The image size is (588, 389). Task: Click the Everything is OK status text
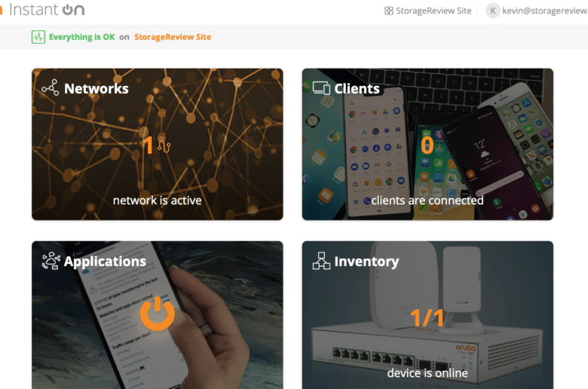81,37
